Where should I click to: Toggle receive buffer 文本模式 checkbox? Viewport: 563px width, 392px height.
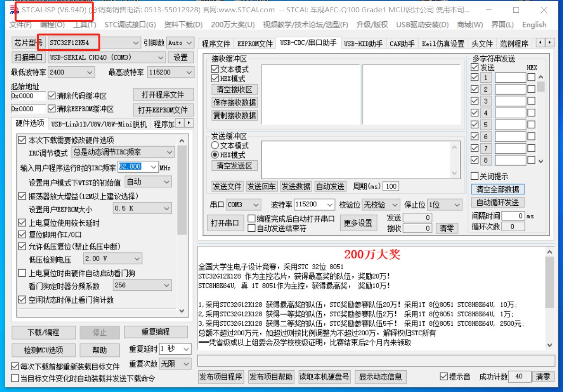pos(215,69)
